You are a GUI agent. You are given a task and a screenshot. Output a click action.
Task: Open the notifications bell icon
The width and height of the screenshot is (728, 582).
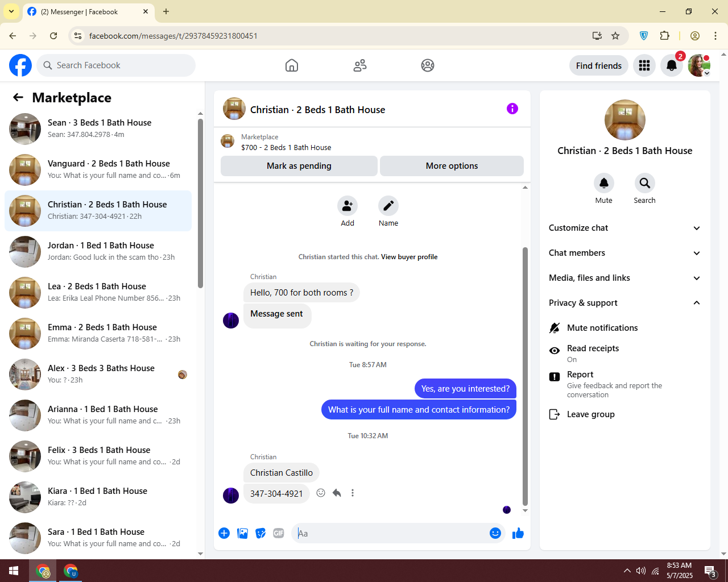[672, 65]
